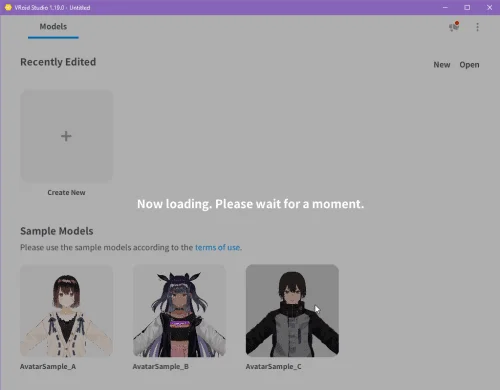Screen dimensions: 500x390
Task: Open the three-dot options menu
Action: pos(477,27)
